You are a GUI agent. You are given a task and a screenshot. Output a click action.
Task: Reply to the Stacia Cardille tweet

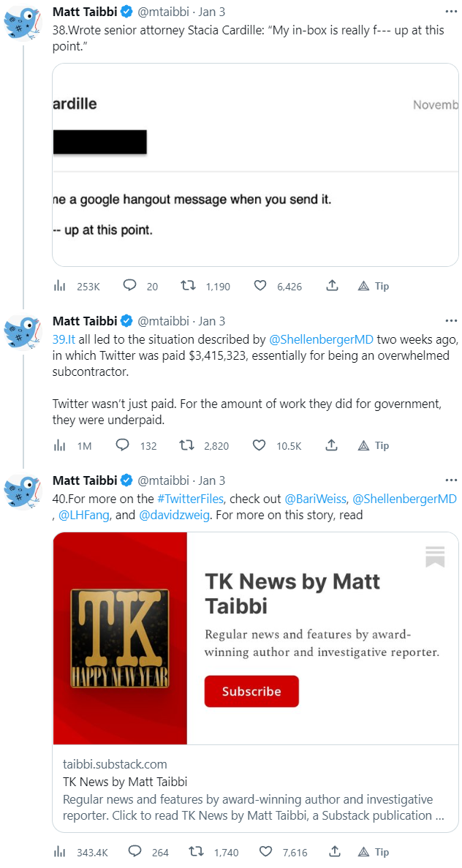(x=130, y=286)
